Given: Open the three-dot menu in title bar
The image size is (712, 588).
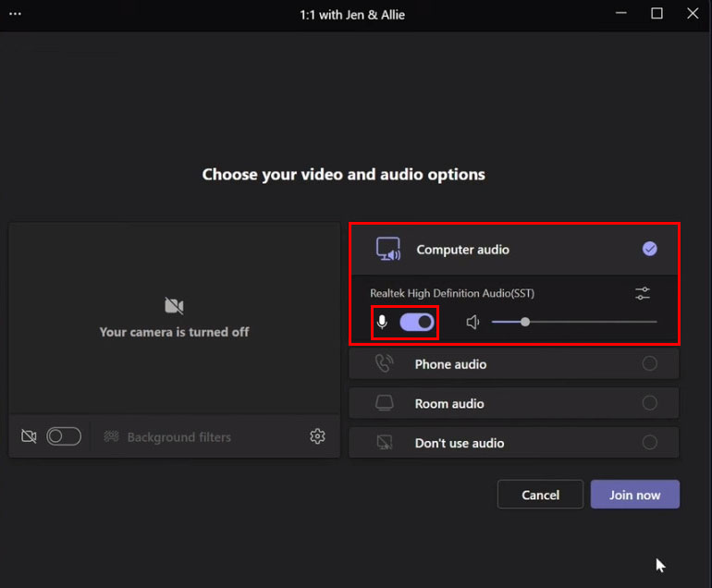Looking at the screenshot, I should tap(14, 14).
